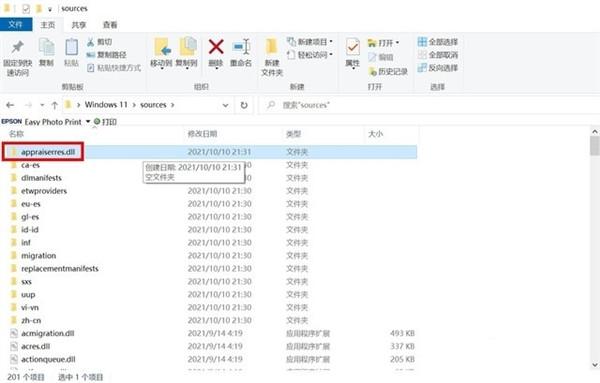Switch to the Home ribbon tab
The height and width of the screenshot is (383, 600).
47,25
